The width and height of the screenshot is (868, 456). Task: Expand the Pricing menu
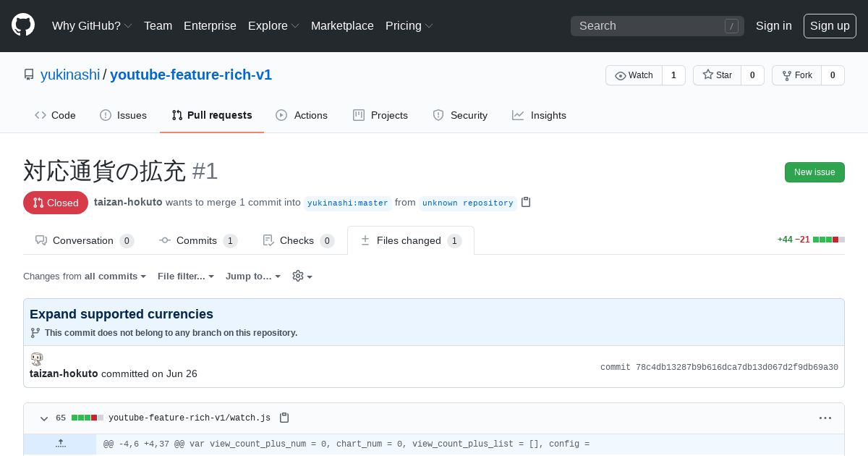[409, 25]
